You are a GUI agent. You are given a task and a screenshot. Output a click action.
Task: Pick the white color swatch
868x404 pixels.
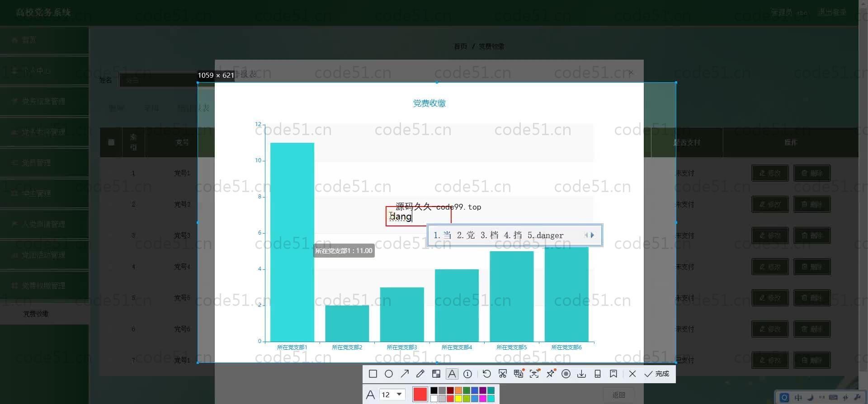point(434,399)
